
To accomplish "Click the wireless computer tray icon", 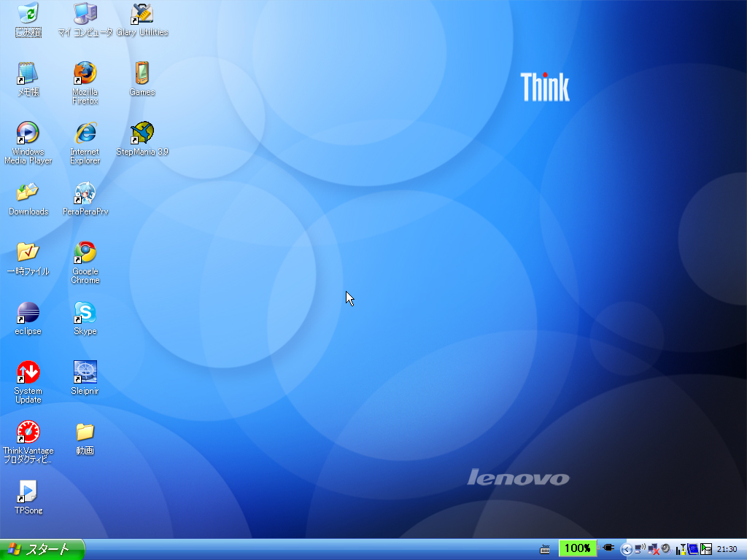I will 640,548.
